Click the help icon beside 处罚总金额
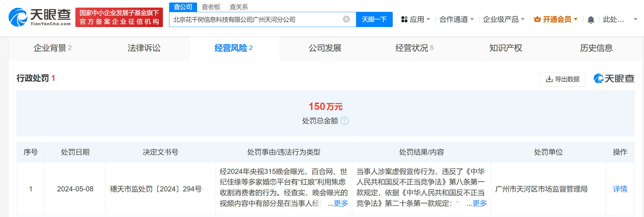The image size is (644, 217). [x=344, y=121]
